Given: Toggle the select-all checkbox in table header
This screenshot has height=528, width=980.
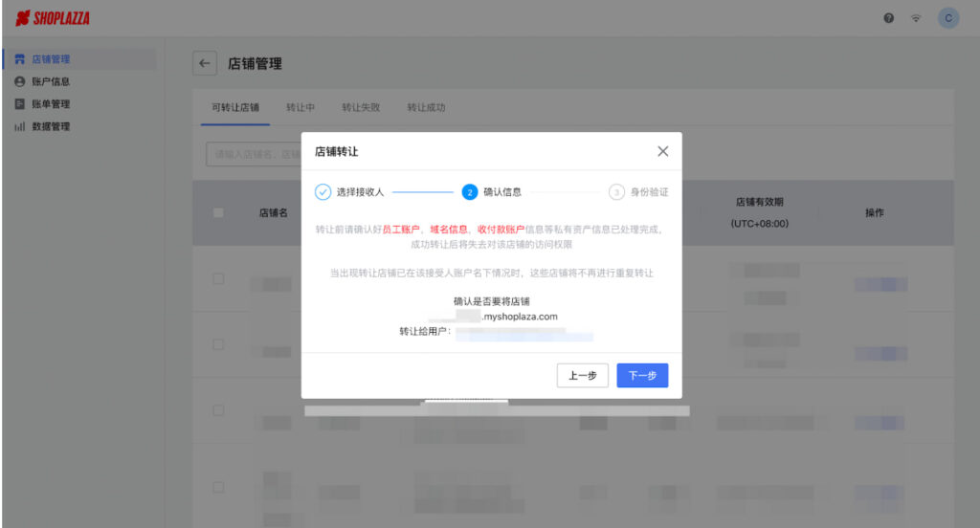Looking at the screenshot, I should [x=218, y=212].
